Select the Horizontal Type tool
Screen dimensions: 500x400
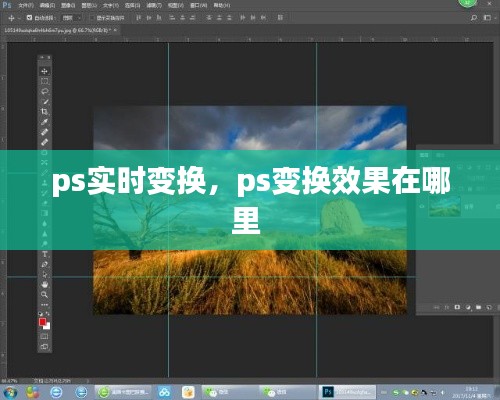point(44,254)
